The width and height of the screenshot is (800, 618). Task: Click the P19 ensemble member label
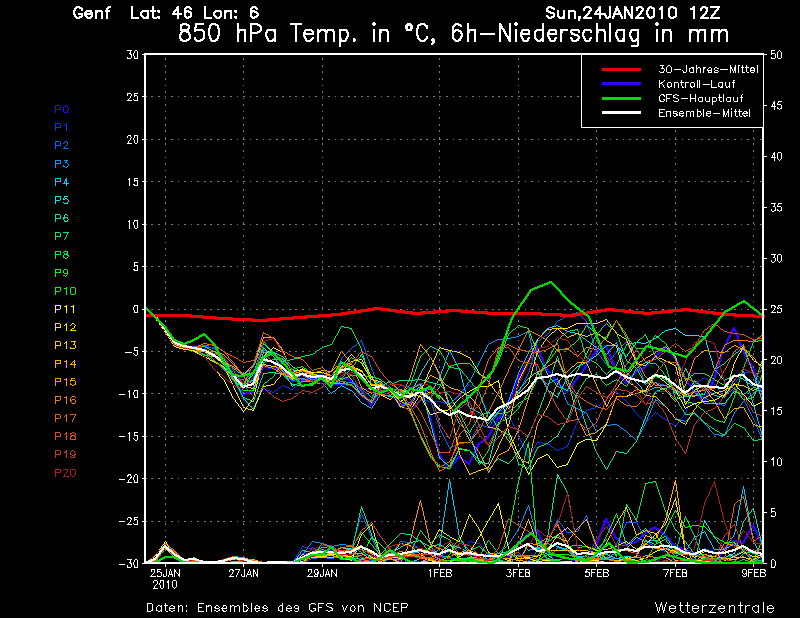tap(65, 454)
